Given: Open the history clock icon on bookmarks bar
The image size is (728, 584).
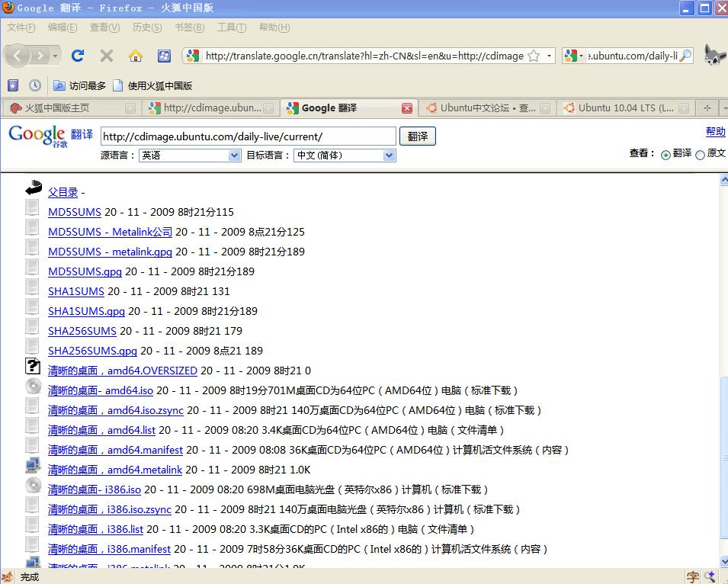Looking at the screenshot, I should tap(35, 85).
